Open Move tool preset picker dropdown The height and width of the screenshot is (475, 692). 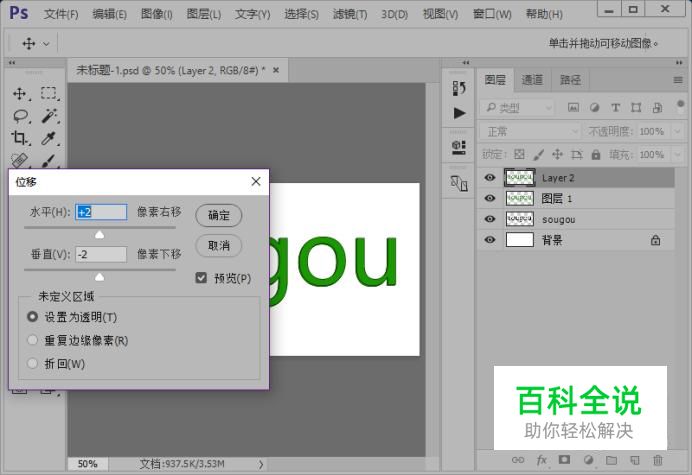coord(46,44)
